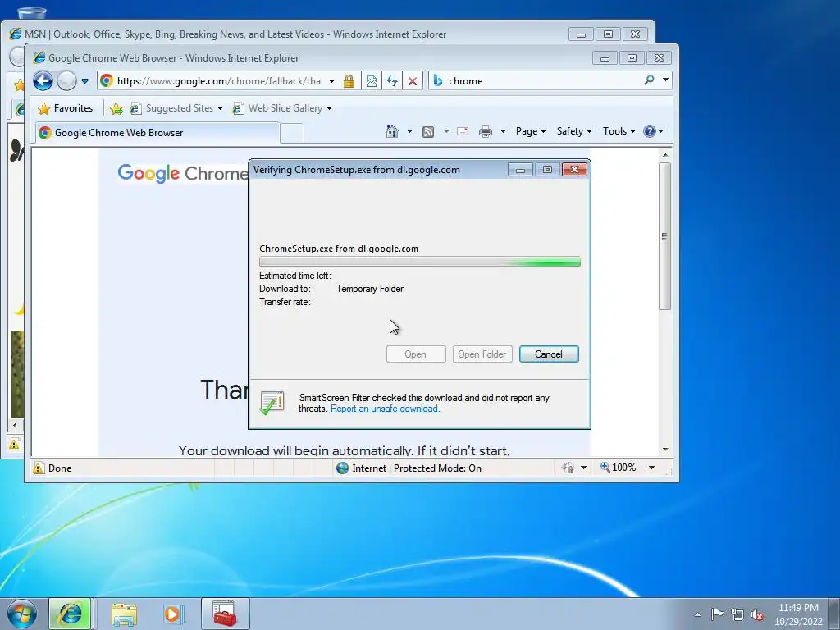Click 'Temporary Folder' text in dialog

point(370,289)
